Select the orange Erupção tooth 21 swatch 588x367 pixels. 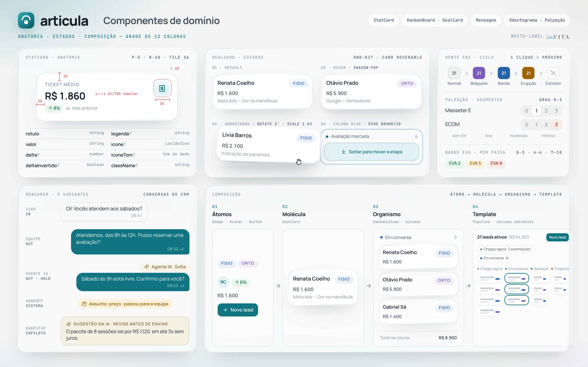(528, 73)
